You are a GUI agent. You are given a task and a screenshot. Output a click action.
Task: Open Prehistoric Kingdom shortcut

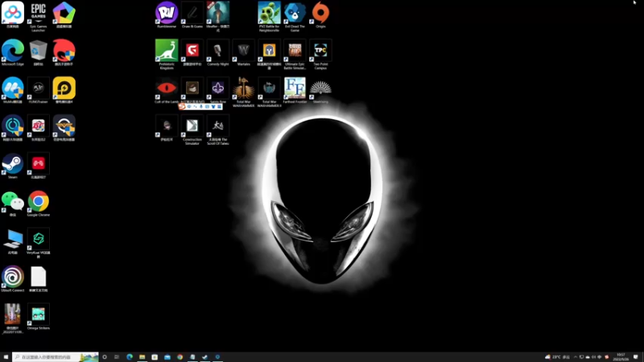(x=167, y=54)
